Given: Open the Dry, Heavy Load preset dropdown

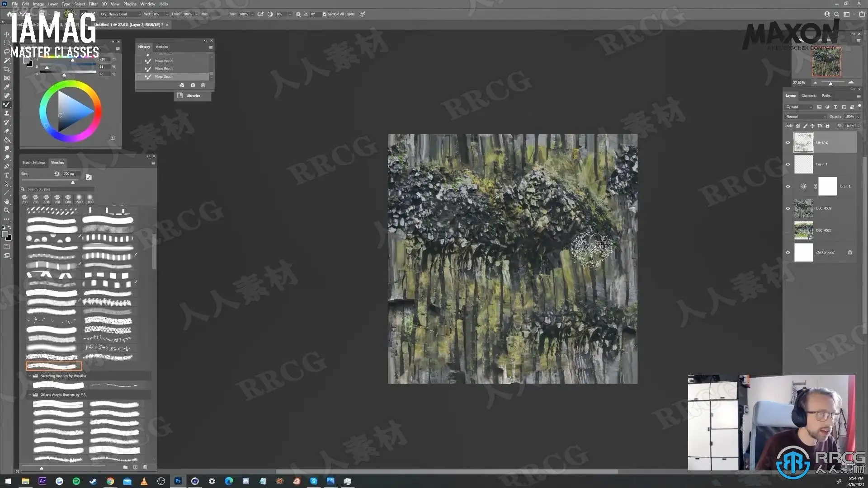Looking at the screenshot, I should [120, 14].
